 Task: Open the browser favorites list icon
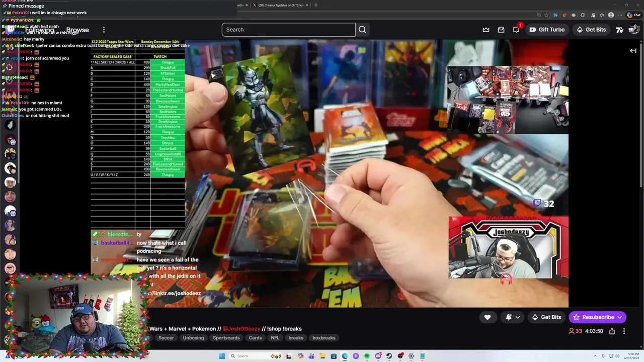(602, 15)
